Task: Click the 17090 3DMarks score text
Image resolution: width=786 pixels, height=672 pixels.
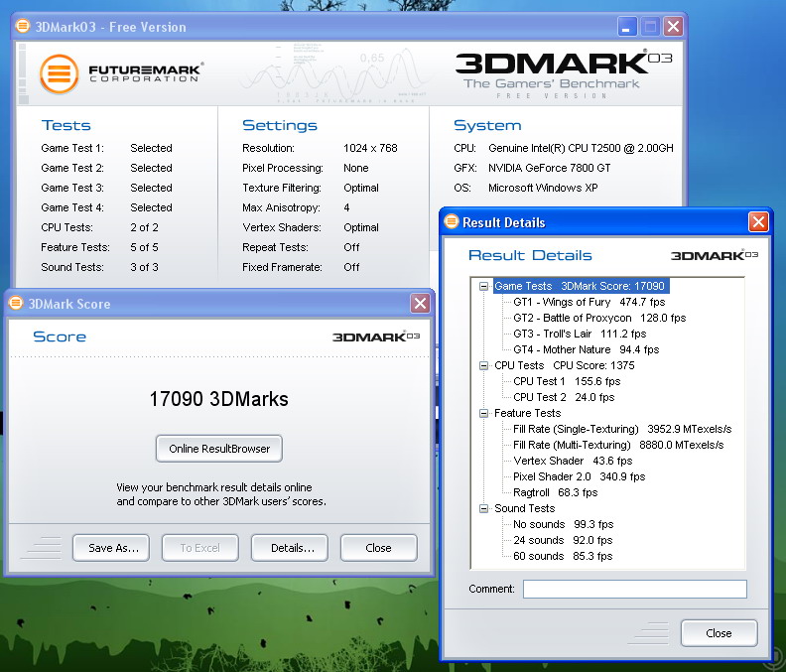Action: tap(219, 399)
